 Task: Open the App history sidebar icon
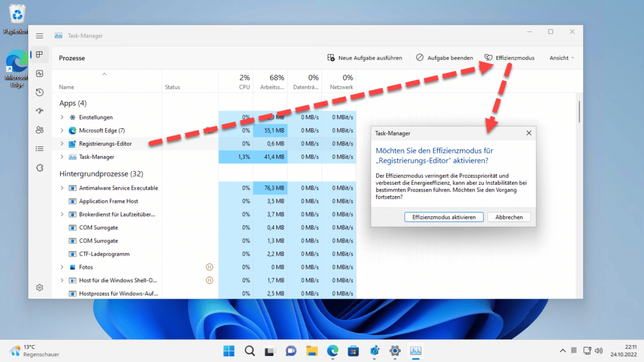(x=40, y=92)
